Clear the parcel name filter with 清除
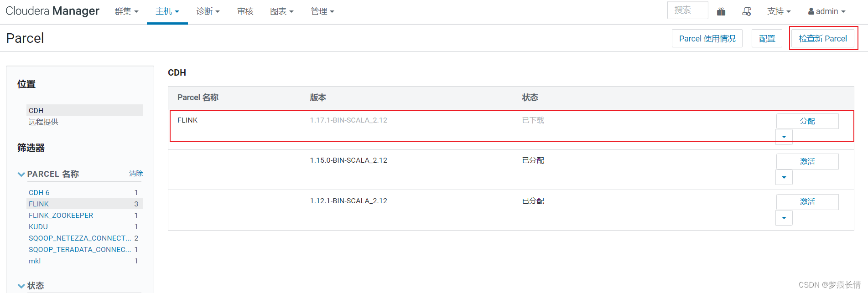The image size is (868, 293). (x=136, y=174)
